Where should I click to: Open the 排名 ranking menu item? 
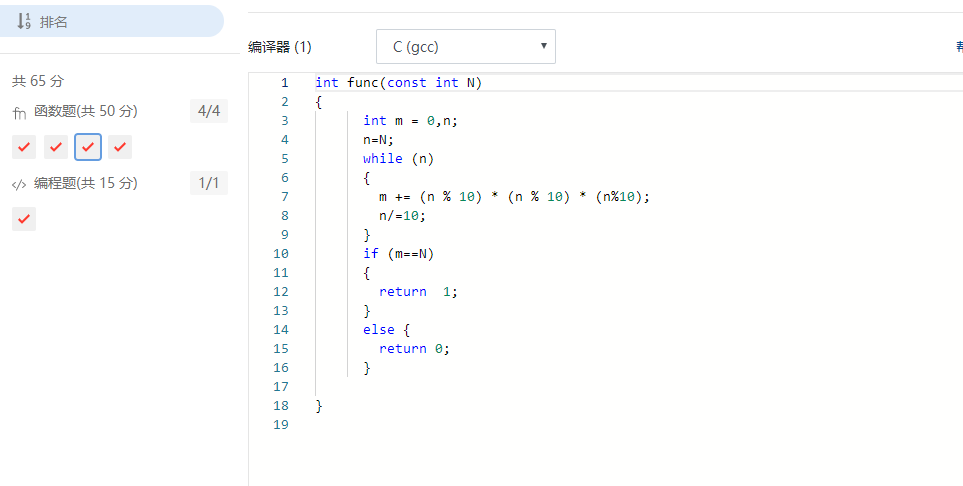point(54,21)
